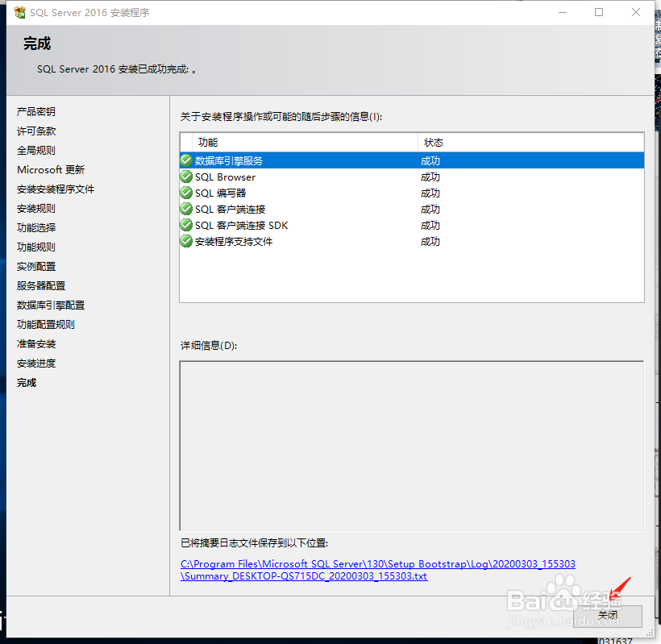Click the 准备安装 step in sidebar
Screen dimensions: 661x644
point(36,344)
